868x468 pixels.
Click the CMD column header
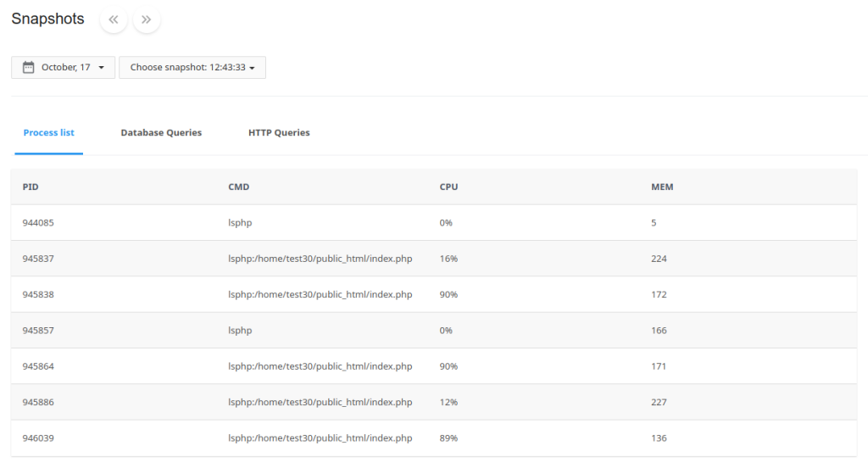click(x=238, y=187)
